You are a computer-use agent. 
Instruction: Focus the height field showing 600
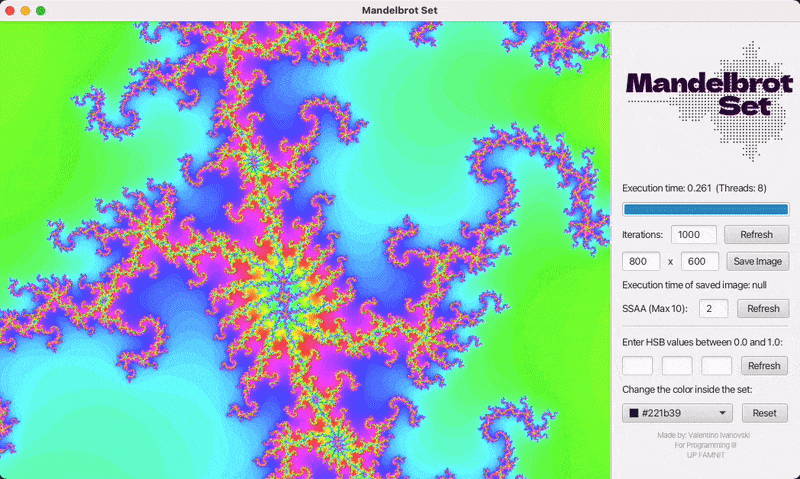[x=700, y=261]
